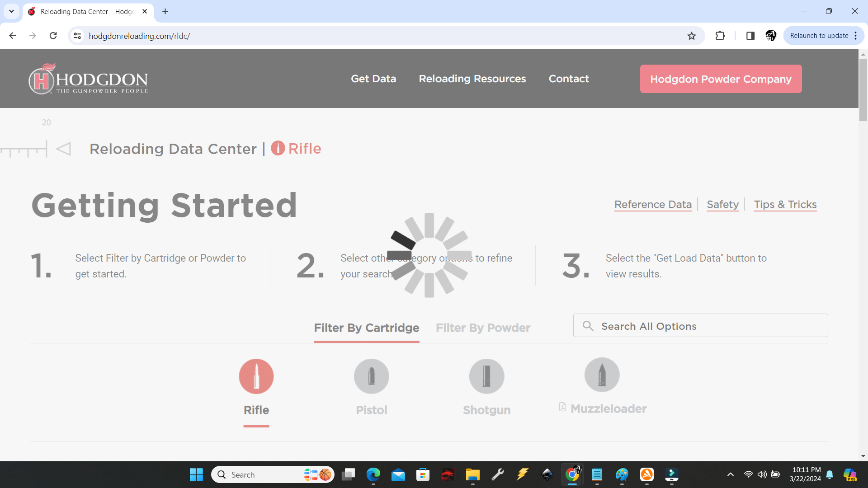The image size is (868, 488).
Task: Click the page vertical scrollbar thumb
Action: [863, 89]
